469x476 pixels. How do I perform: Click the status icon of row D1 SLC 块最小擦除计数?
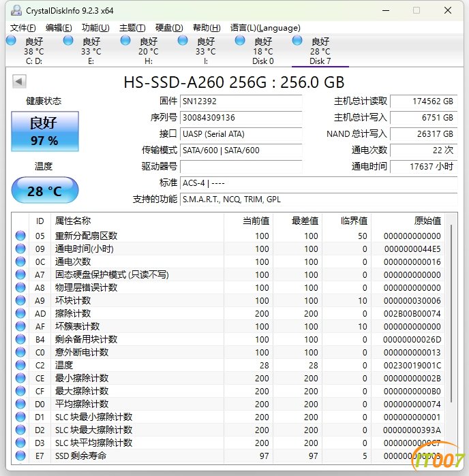[20, 417]
